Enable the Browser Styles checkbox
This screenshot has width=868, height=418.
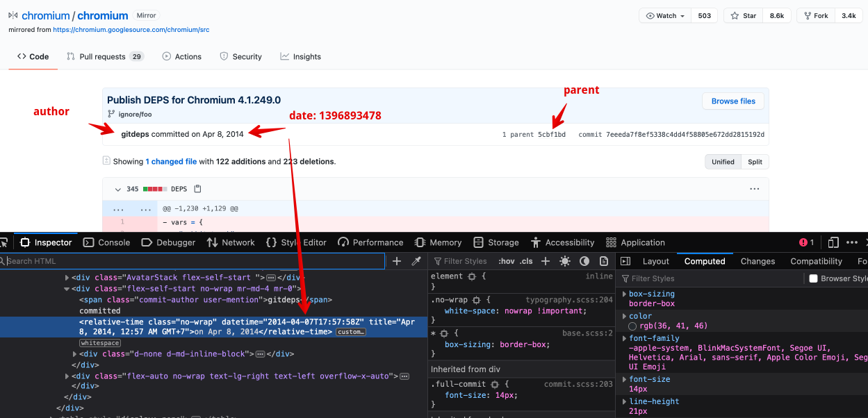point(813,278)
